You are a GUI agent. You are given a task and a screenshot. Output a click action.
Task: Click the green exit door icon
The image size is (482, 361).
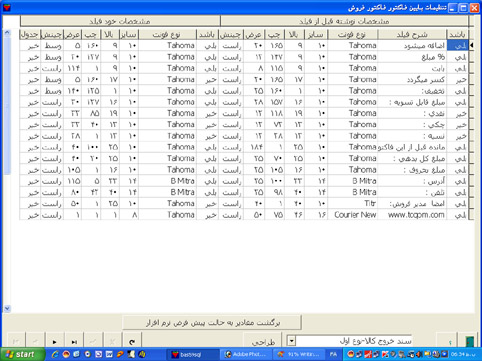click(470, 342)
